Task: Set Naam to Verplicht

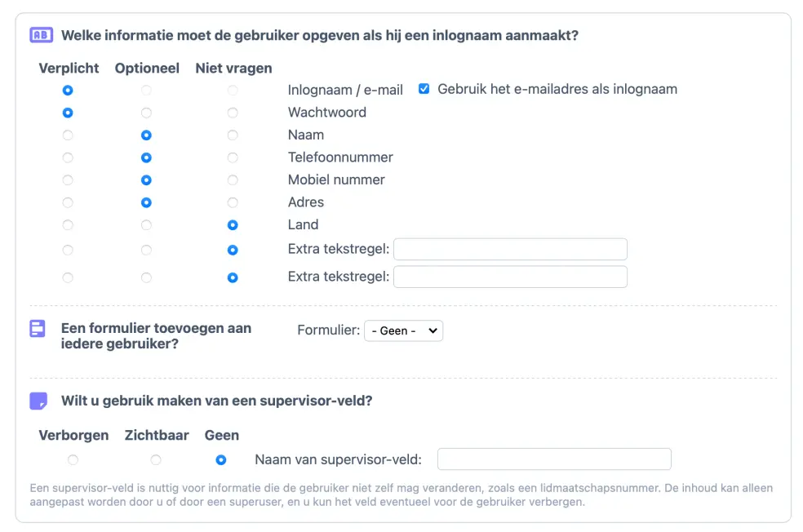Action: (68, 135)
